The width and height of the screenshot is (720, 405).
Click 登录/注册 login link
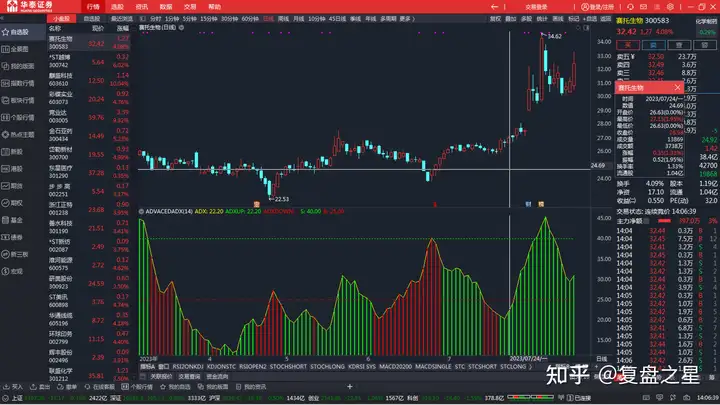point(598,7)
